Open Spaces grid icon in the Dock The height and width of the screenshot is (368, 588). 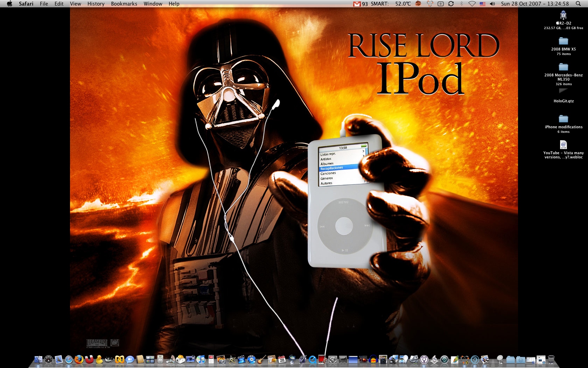(x=150, y=359)
